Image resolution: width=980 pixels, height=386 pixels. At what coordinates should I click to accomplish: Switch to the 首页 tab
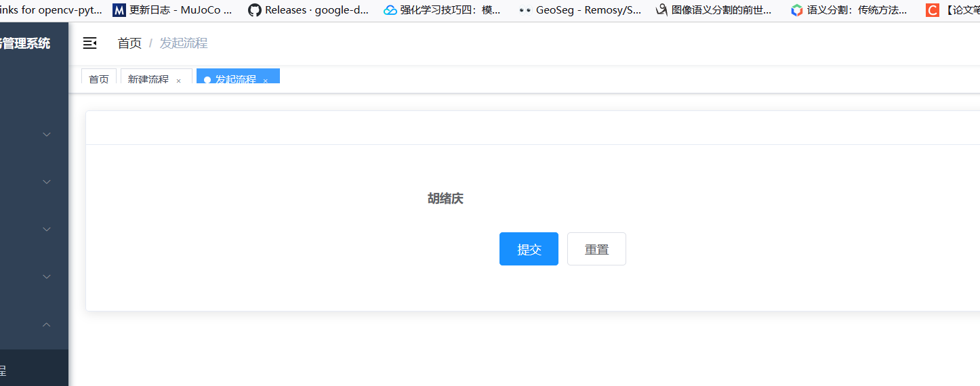pyautogui.click(x=99, y=79)
